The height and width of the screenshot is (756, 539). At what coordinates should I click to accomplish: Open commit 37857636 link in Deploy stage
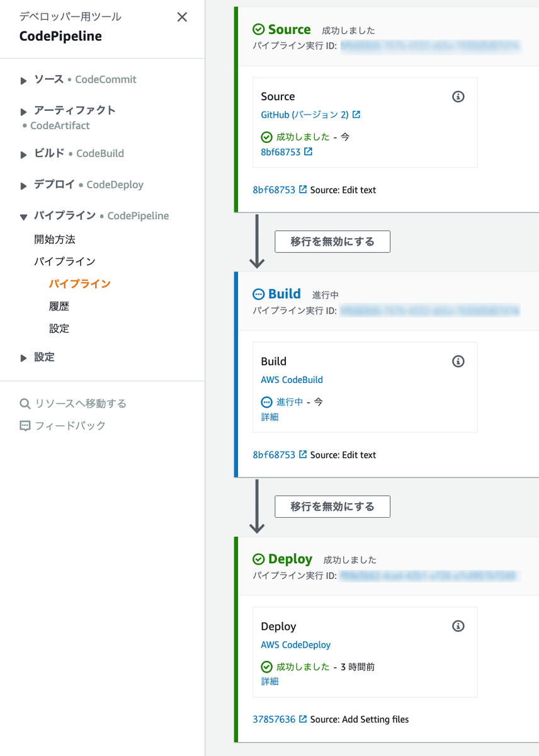click(274, 719)
